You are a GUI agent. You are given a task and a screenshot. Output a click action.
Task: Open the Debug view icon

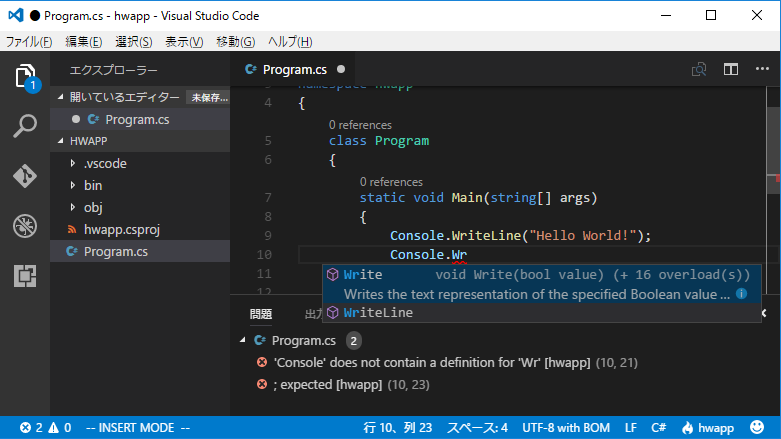tap(25, 226)
